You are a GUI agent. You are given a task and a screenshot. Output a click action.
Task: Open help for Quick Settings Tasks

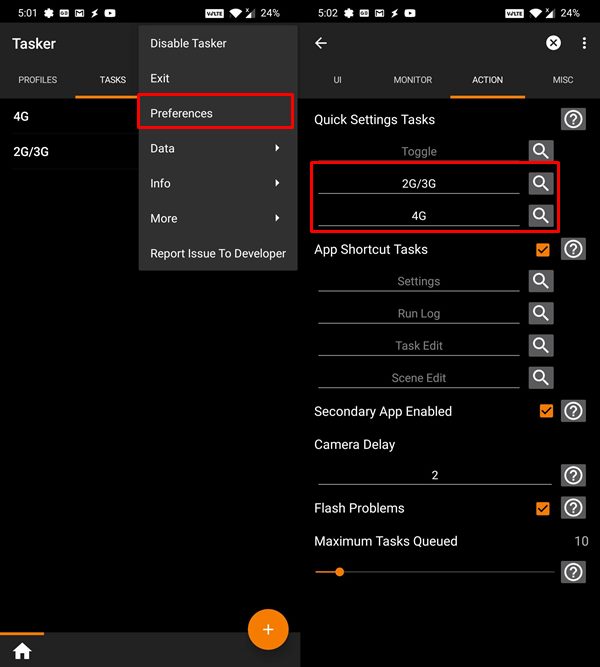tap(573, 119)
